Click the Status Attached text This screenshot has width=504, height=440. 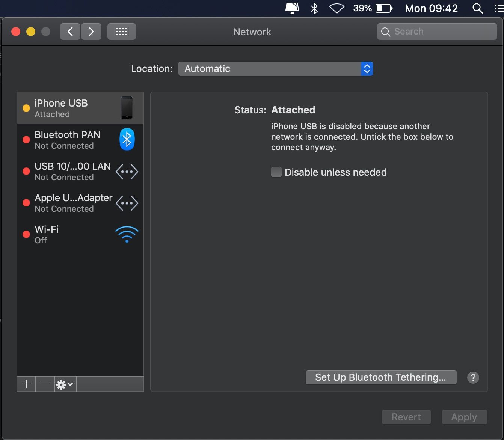tap(275, 110)
